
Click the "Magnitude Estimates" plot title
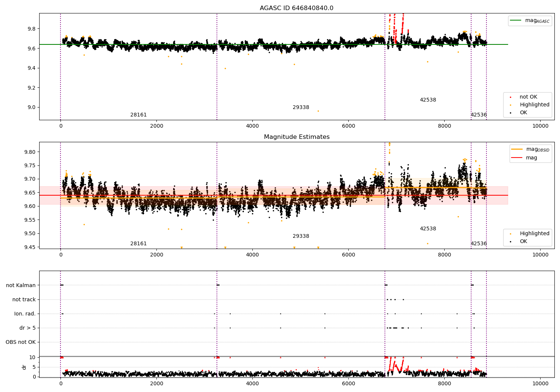[296, 137]
